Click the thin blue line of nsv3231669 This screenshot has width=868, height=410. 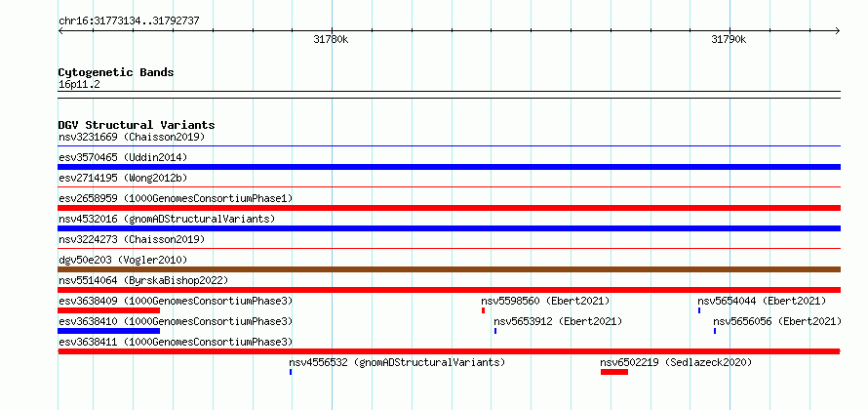pyautogui.click(x=449, y=146)
